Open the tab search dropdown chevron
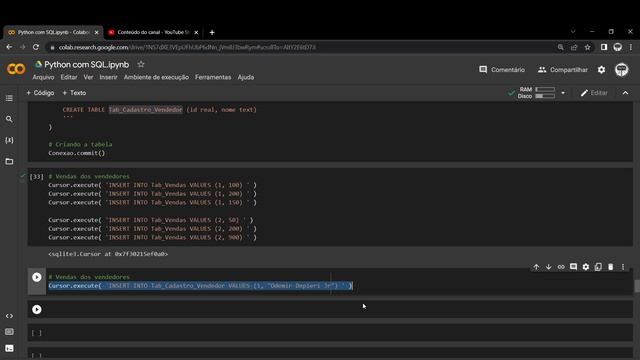Image resolution: width=640 pixels, height=360 pixels. pyautogui.click(x=573, y=32)
